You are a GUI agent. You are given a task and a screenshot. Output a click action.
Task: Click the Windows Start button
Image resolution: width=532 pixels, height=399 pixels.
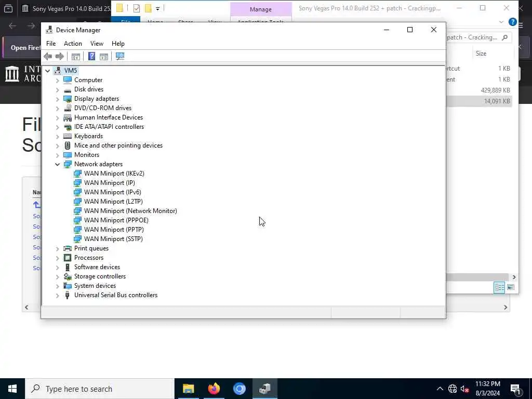(12, 389)
